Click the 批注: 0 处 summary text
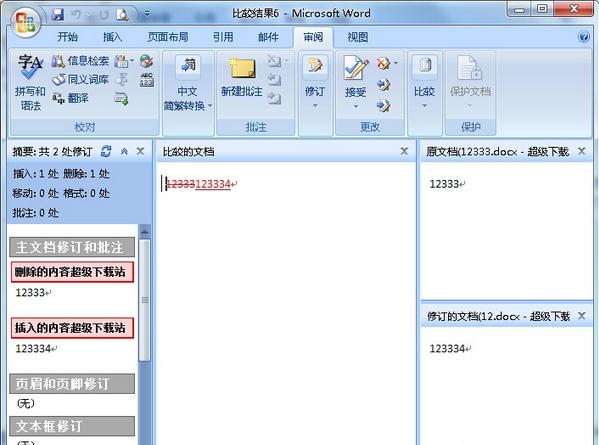Viewport: 599px width, 445px height. click(36, 213)
